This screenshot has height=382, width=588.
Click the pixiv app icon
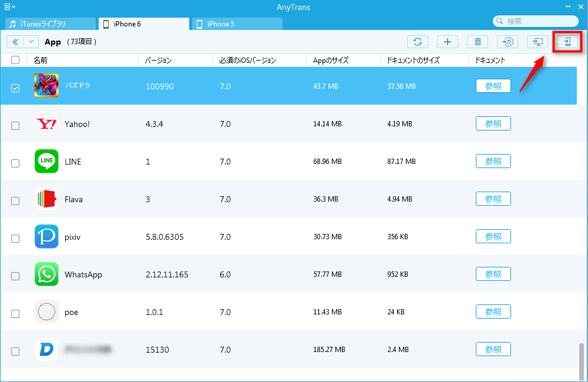(x=46, y=236)
